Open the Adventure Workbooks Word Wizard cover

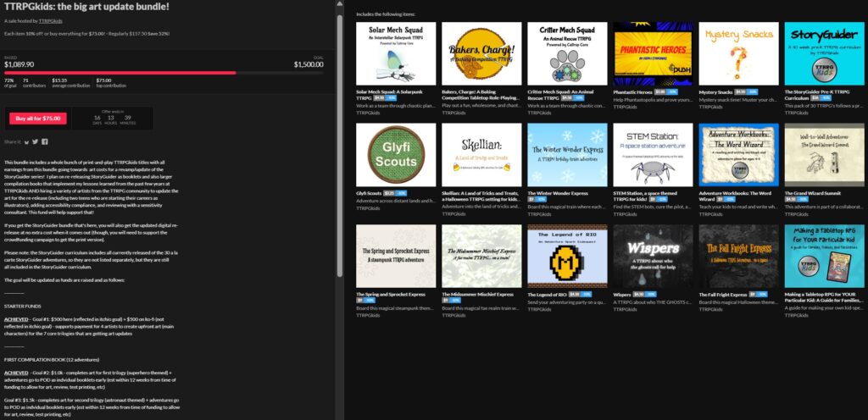point(738,155)
